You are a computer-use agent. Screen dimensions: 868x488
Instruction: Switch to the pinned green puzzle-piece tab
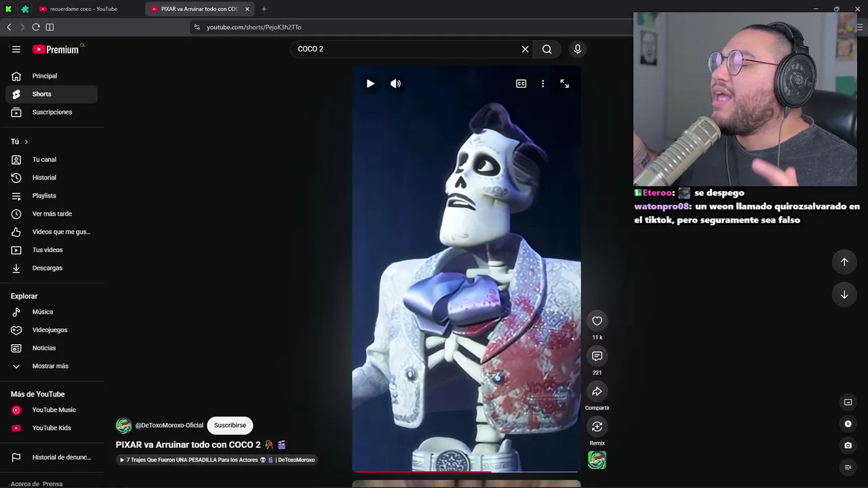[25, 9]
